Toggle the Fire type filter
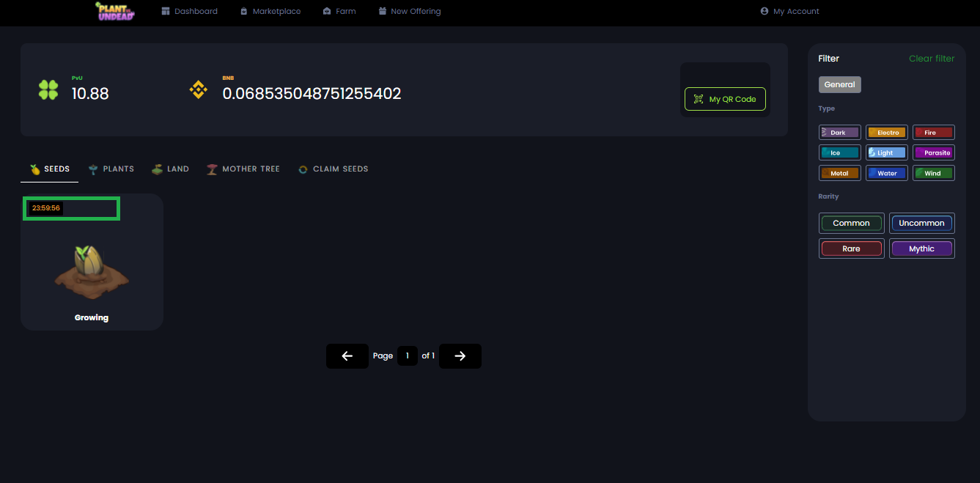980x483 pixels. coord(933,133)
